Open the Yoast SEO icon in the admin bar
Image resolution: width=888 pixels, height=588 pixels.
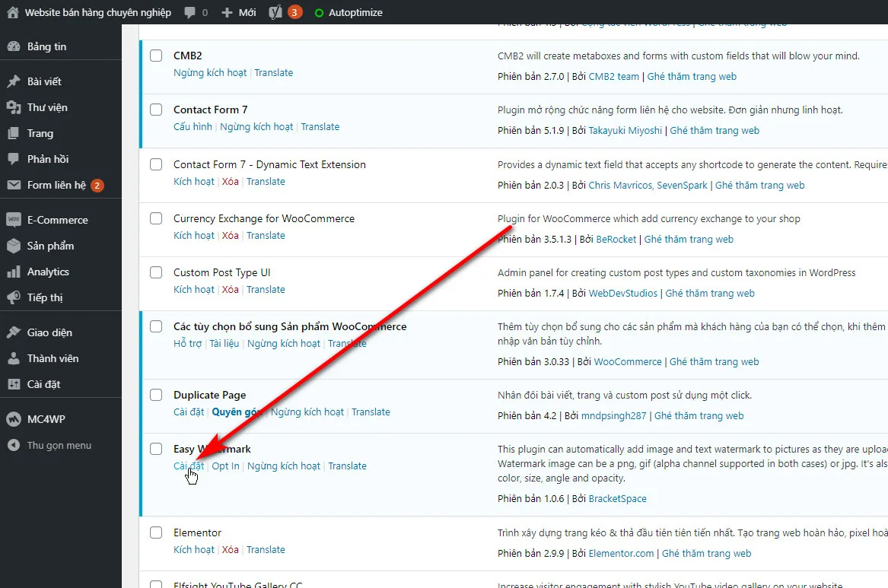[275, 12]
